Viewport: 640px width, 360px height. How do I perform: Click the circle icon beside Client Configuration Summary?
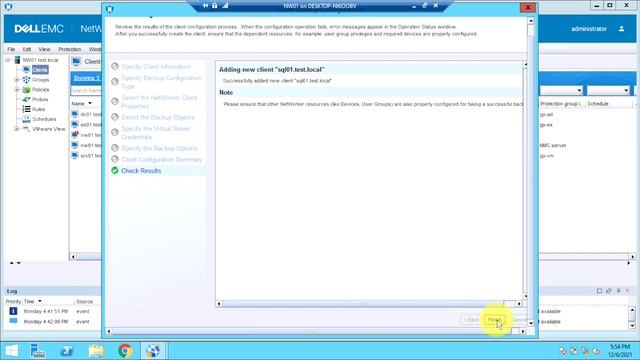[115, 159]
